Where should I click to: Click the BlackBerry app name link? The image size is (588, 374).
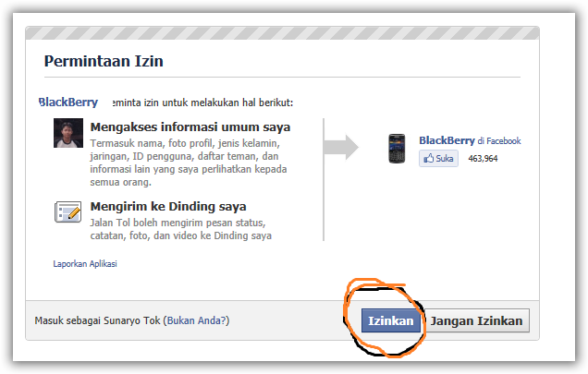68,102
